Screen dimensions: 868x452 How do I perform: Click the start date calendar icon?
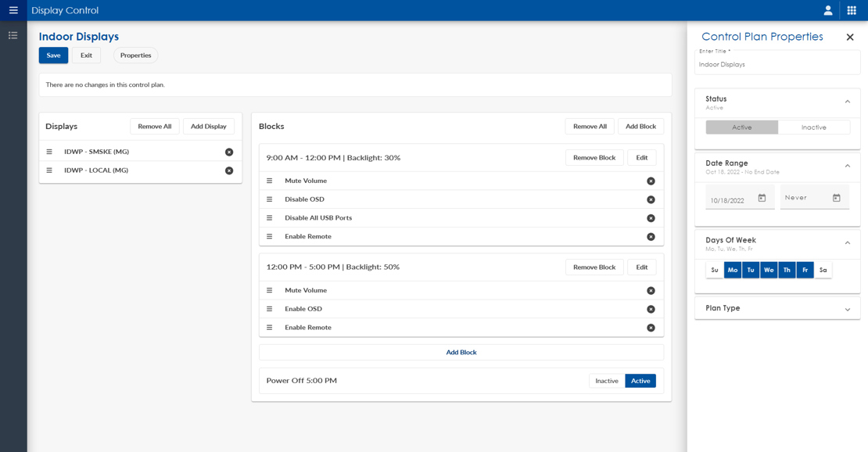[763, 198]
